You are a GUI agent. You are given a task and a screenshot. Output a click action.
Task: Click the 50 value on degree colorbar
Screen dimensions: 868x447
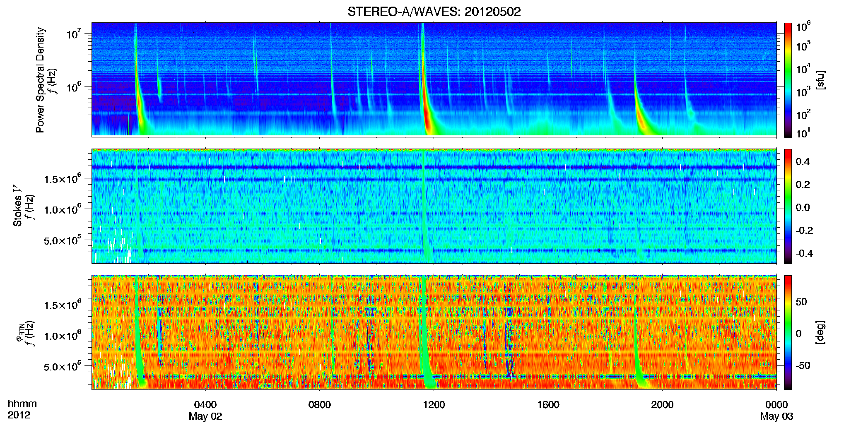tap(801, 302)
